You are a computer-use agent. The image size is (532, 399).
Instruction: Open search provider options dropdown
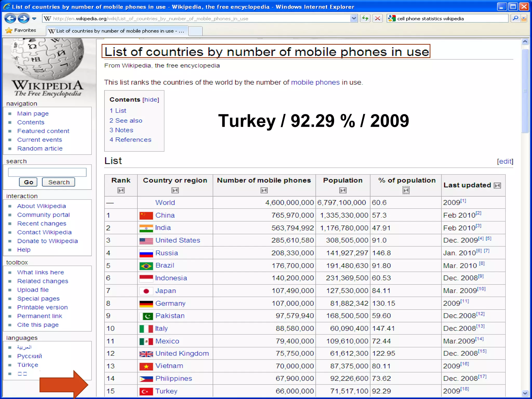click(524, 18)
